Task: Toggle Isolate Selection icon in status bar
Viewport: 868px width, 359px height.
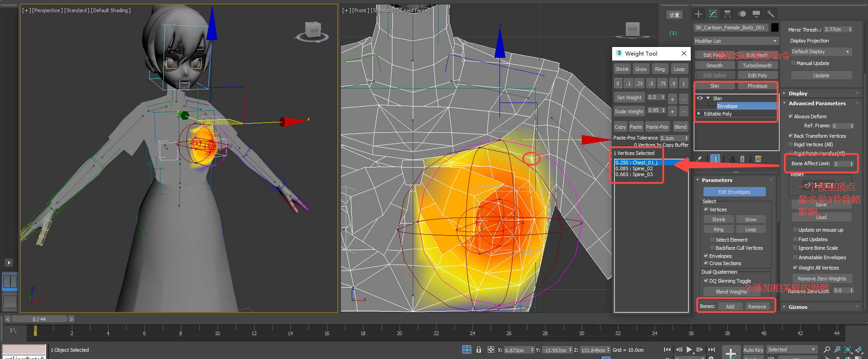Action: point(467,350)
